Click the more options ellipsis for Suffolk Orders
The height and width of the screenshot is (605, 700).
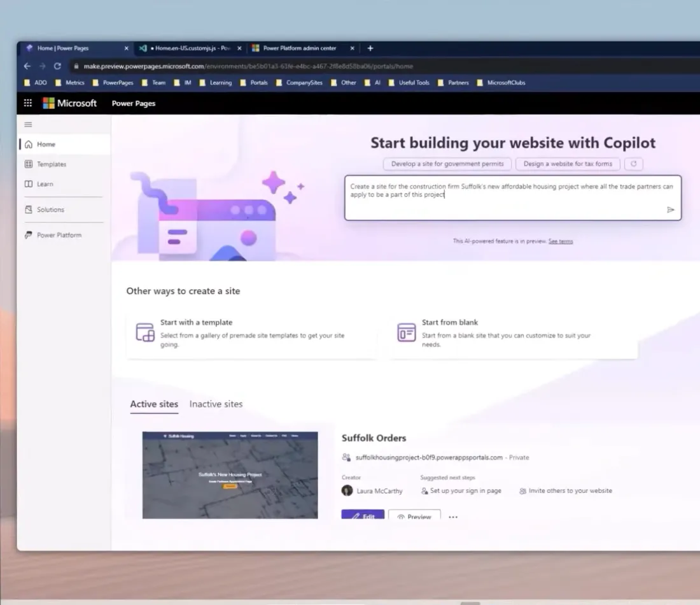[x=453, y=517]
